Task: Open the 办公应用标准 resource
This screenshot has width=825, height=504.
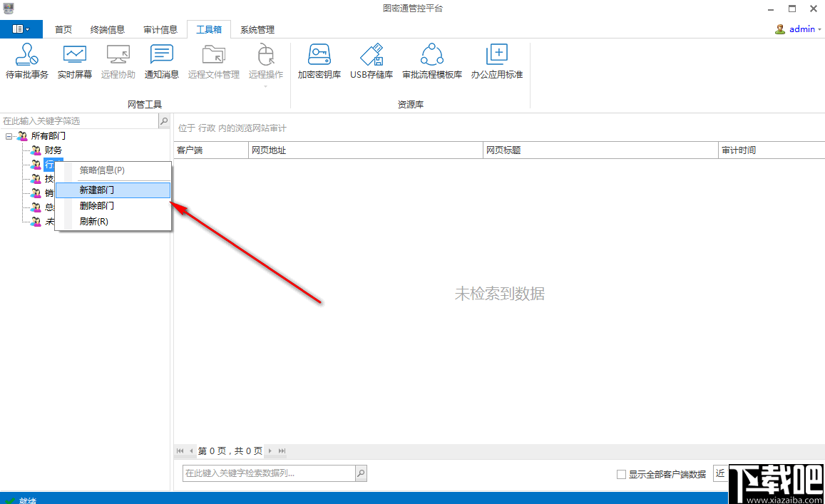Action: tap(496, 63)
